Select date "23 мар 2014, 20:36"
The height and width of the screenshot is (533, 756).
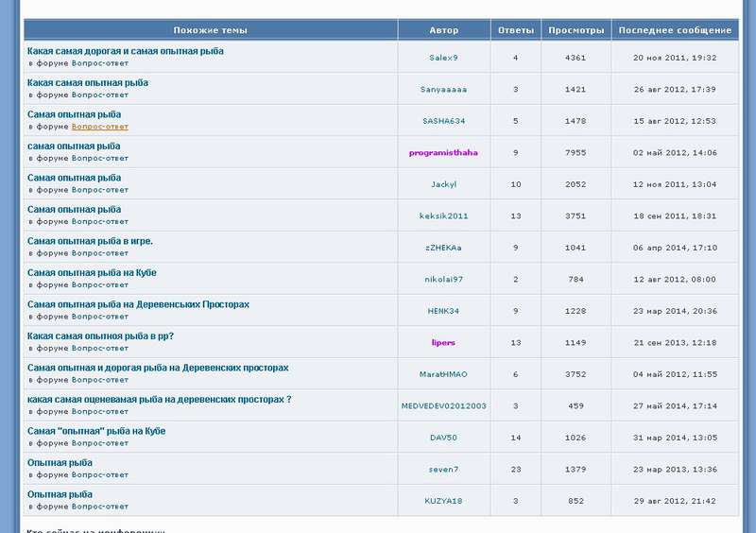(x=675, y=311)
